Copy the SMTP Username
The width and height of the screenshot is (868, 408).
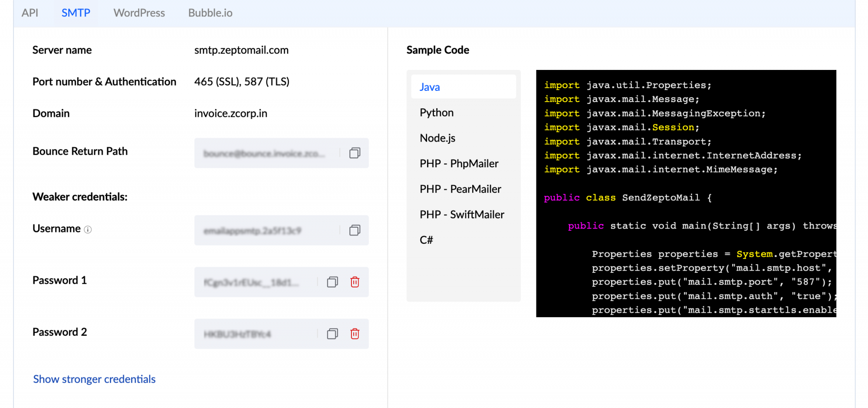(354, 230)
